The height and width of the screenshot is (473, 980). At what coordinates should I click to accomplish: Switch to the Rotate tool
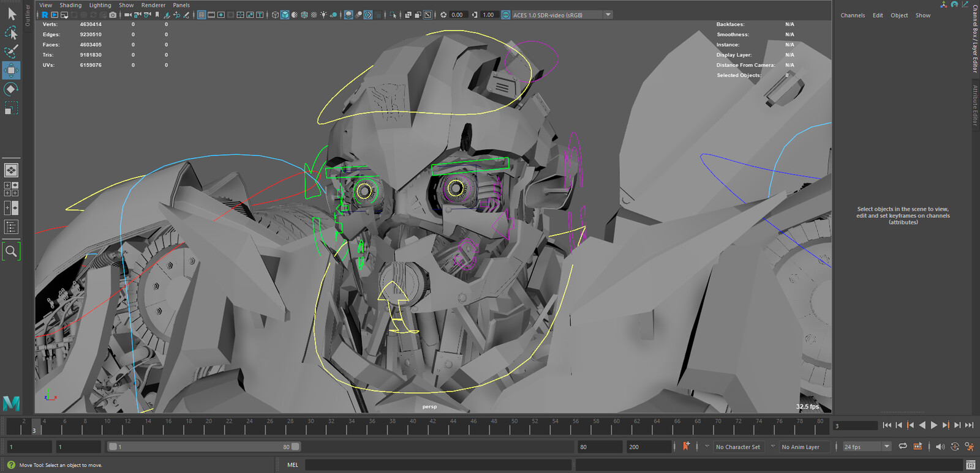(11, 89)
